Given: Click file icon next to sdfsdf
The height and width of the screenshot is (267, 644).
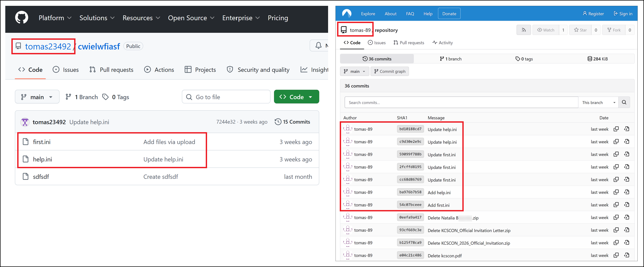Looking at the screenshot, I should click(x=25, y=176).
